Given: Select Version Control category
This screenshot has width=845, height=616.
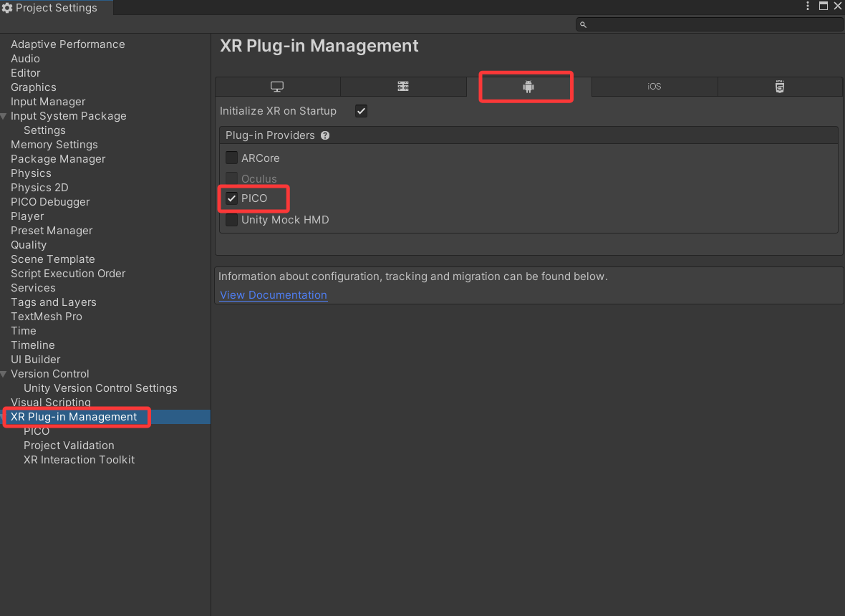Looking at the screenshot, I should click(49, 374).
